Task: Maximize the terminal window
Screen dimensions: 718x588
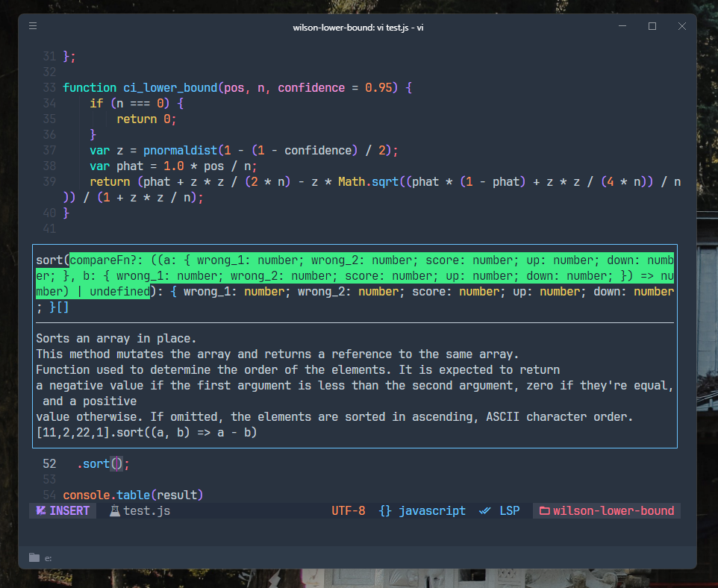Action: click(x=652, y=26)
